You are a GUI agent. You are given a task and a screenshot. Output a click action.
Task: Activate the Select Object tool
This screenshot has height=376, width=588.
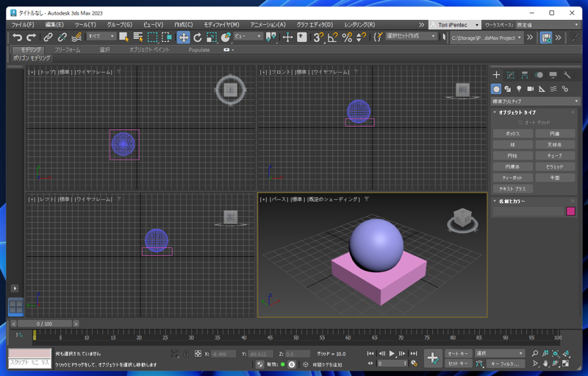click(x=123, y=37)
